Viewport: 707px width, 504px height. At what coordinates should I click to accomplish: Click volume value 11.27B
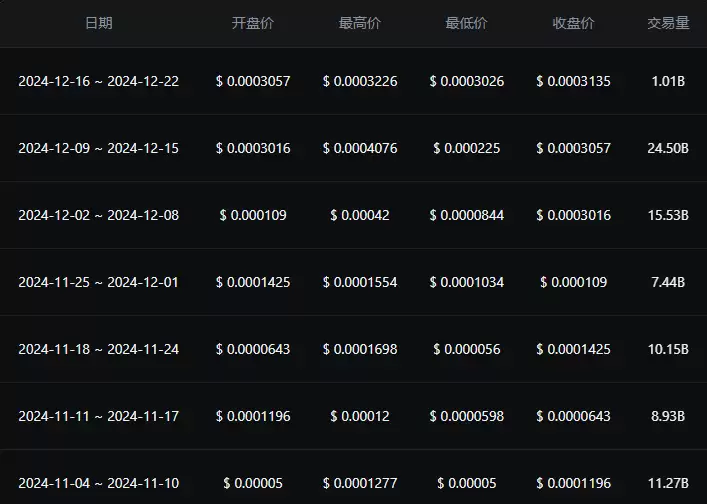coord(668,483)
